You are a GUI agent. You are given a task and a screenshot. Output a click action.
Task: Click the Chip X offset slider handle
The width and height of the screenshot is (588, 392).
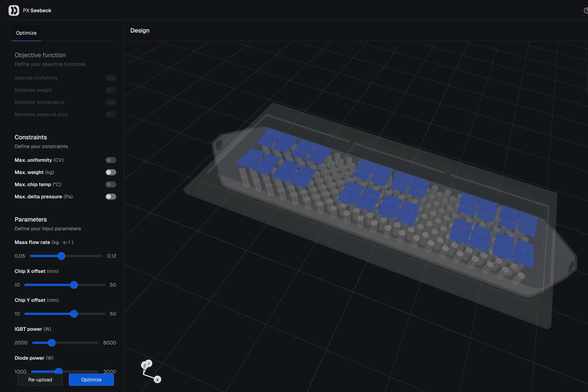click(x=74, y=285)
